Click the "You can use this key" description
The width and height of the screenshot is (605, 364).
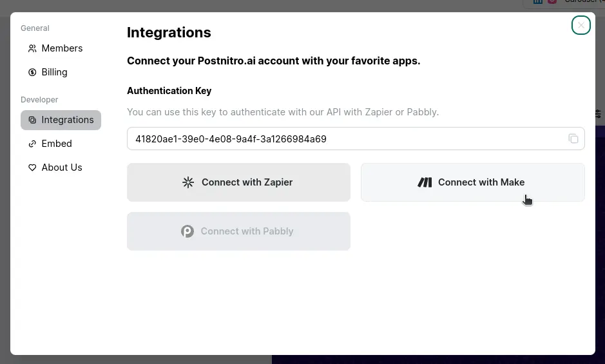click(283, 112)
